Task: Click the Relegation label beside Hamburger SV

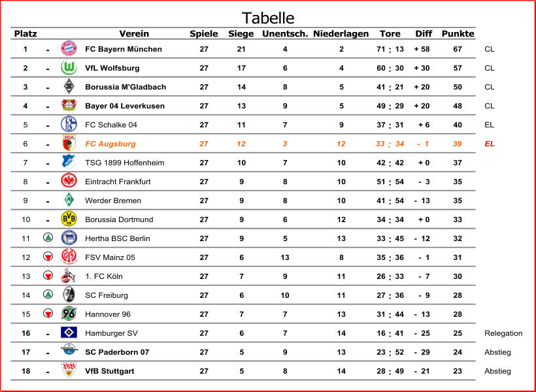Action: coord(503,333)
